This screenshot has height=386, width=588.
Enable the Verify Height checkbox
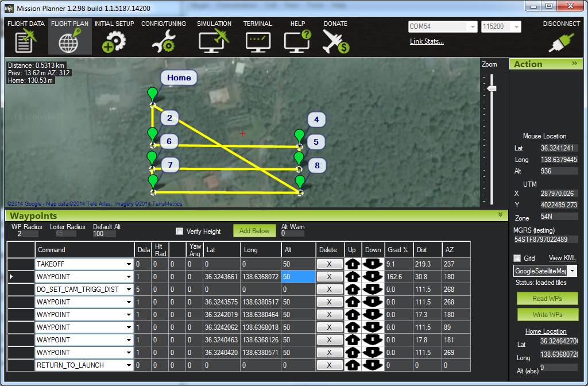[180, 231]
